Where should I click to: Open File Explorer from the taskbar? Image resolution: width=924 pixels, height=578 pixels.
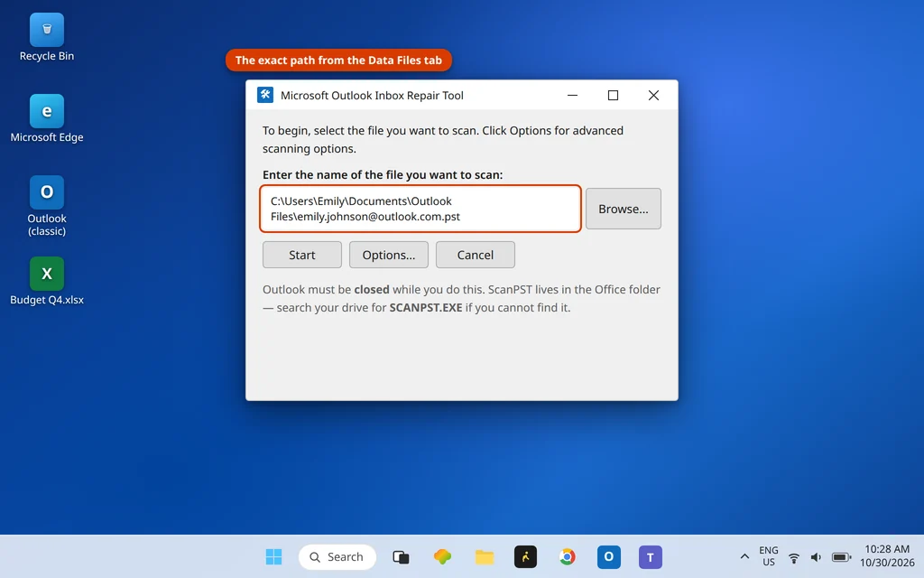[485, 556]
